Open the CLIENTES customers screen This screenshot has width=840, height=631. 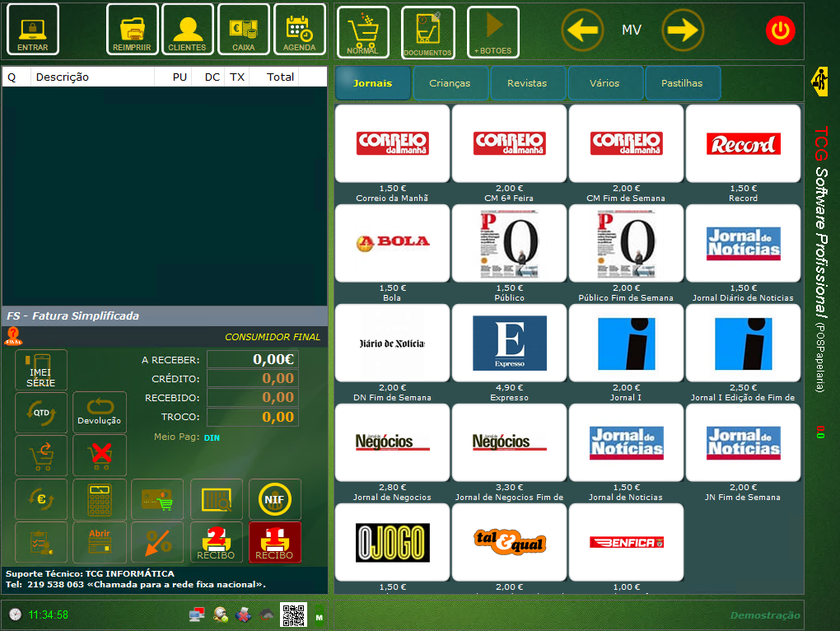188,30
